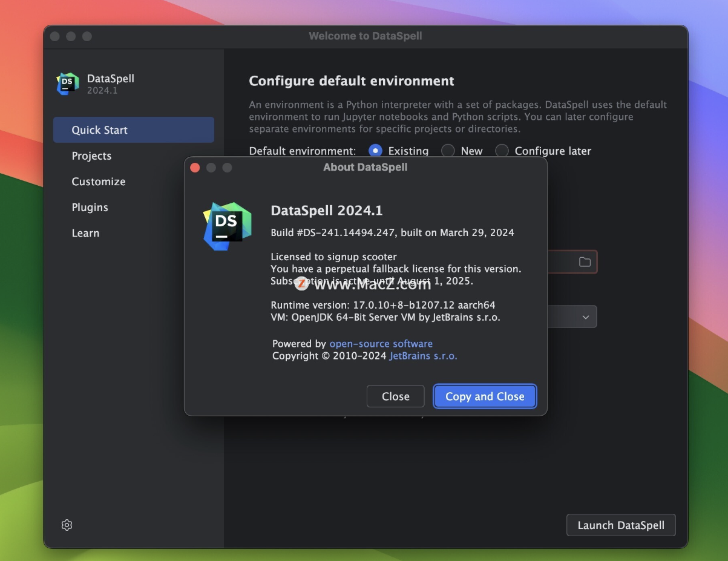Click the Default environment label
Viewport: 728px width, 561px height.
click(303, 151)
